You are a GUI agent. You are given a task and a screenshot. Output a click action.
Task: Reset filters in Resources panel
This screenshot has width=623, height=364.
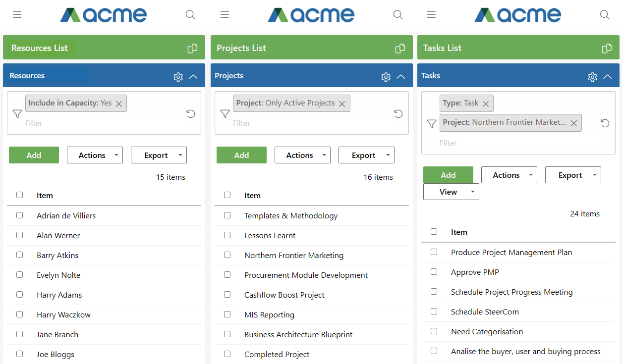(191, 114)
